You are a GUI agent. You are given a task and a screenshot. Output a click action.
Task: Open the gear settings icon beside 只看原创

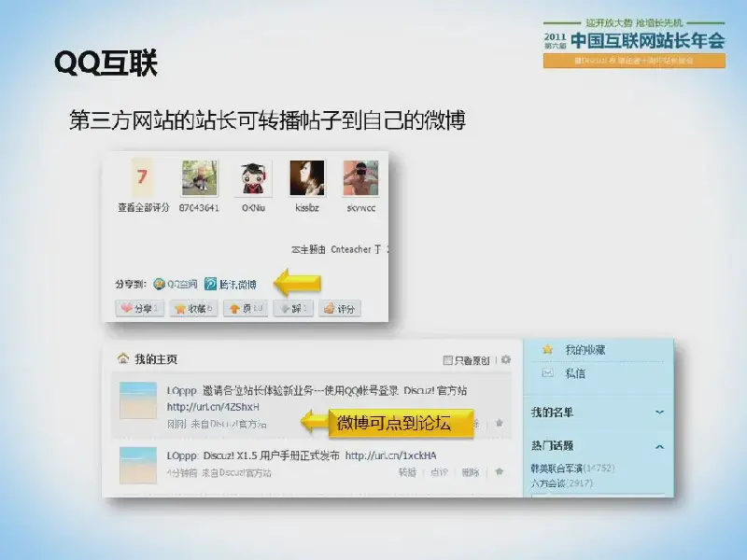(506, 359)
